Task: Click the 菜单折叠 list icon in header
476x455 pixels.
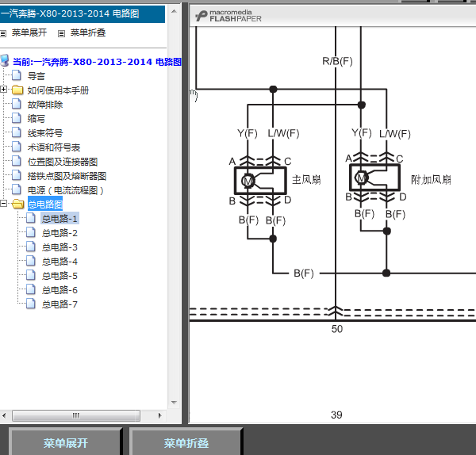Action: 61,33
